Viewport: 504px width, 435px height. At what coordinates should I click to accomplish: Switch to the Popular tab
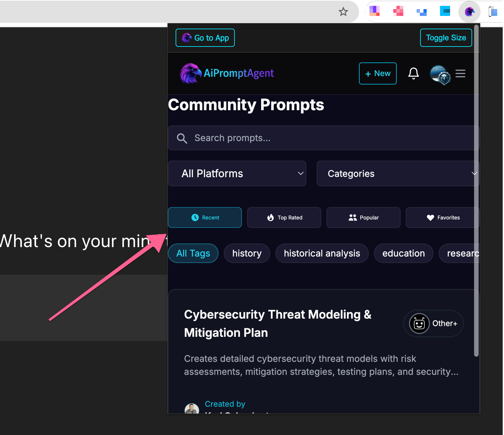(364, 217)
